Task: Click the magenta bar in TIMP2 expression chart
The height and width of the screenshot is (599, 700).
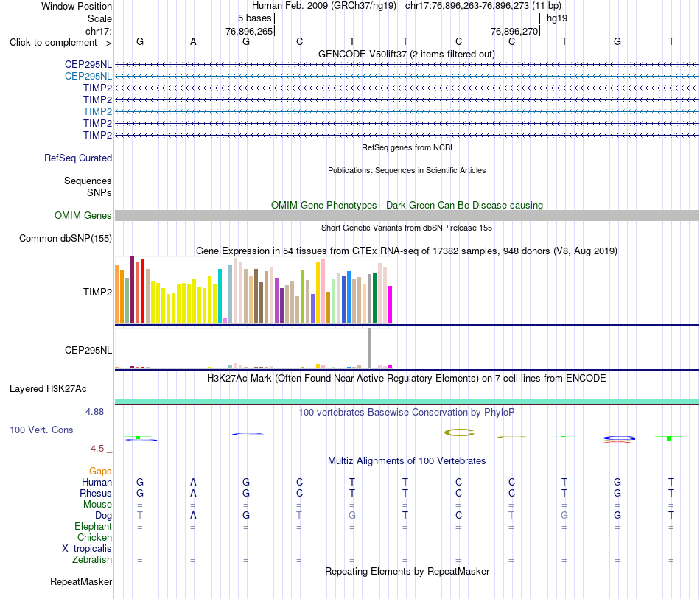Action: point(391,304)
